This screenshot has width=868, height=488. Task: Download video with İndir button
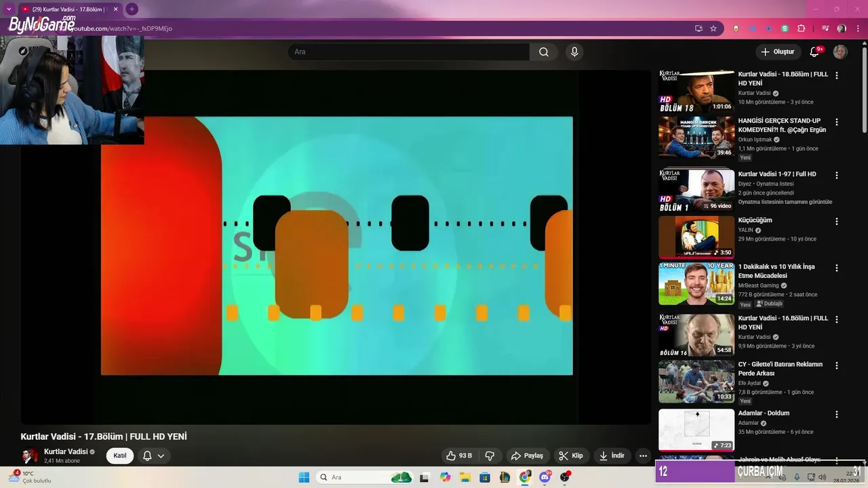[x=612, y=455]
